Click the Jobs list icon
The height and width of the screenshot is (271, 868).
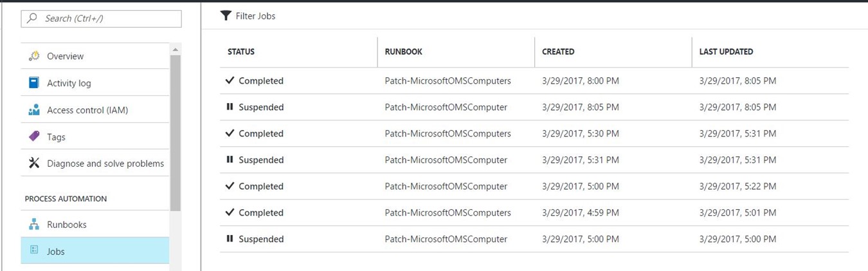[x=34, y=250]
